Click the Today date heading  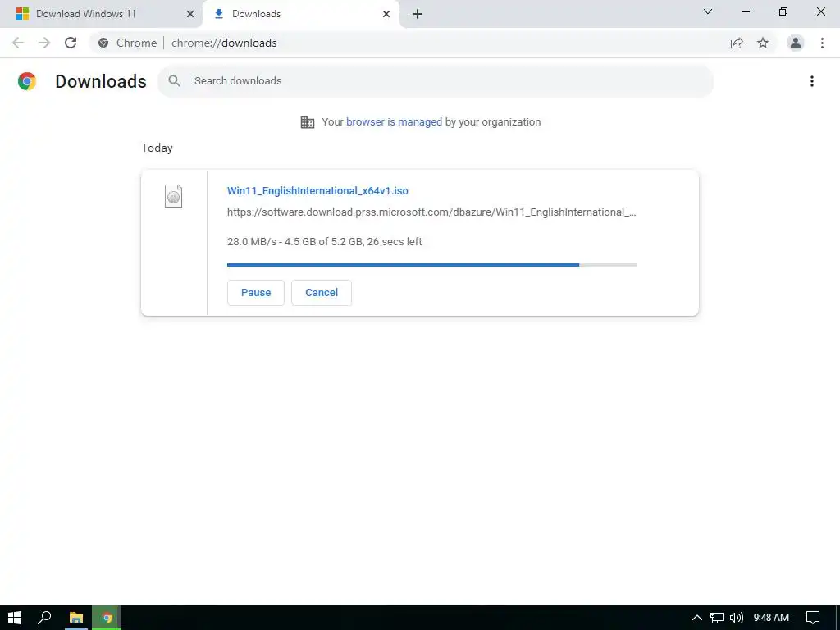click(157, 148)
